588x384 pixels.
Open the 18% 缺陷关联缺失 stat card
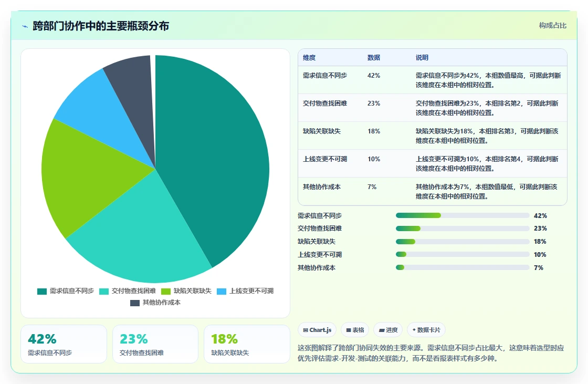(247, 344)
